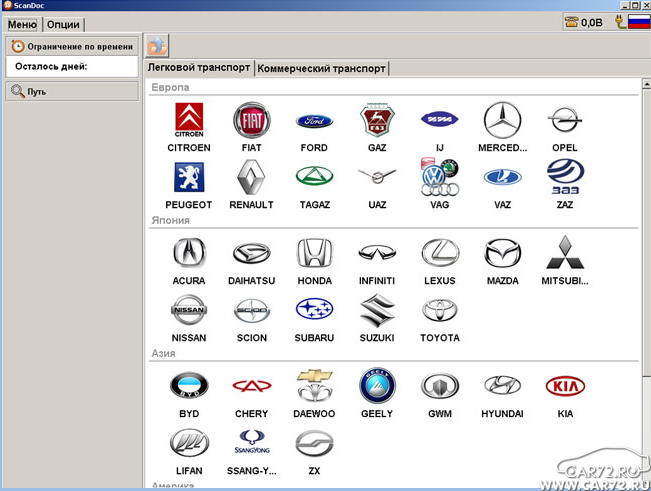Open the BYD brand section
Screen dimensions: 651x491
coord(189,385)
